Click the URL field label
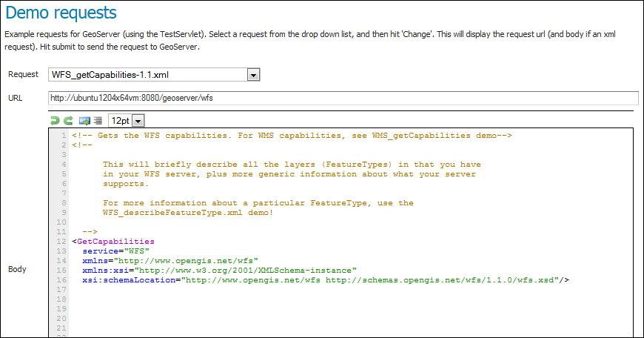Viewport: 644px width, 338px height. [x=16, y=98]
